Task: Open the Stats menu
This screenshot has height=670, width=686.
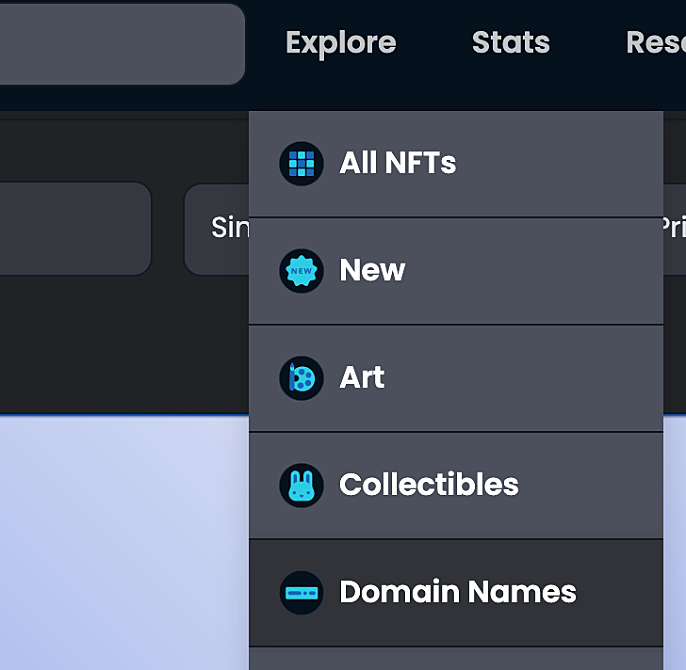Action: [511, 42]
